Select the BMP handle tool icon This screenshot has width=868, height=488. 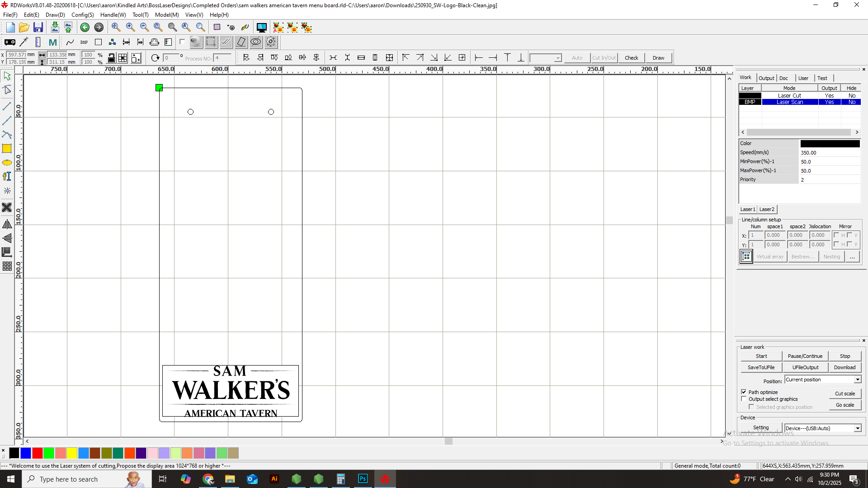coord(84,42)
